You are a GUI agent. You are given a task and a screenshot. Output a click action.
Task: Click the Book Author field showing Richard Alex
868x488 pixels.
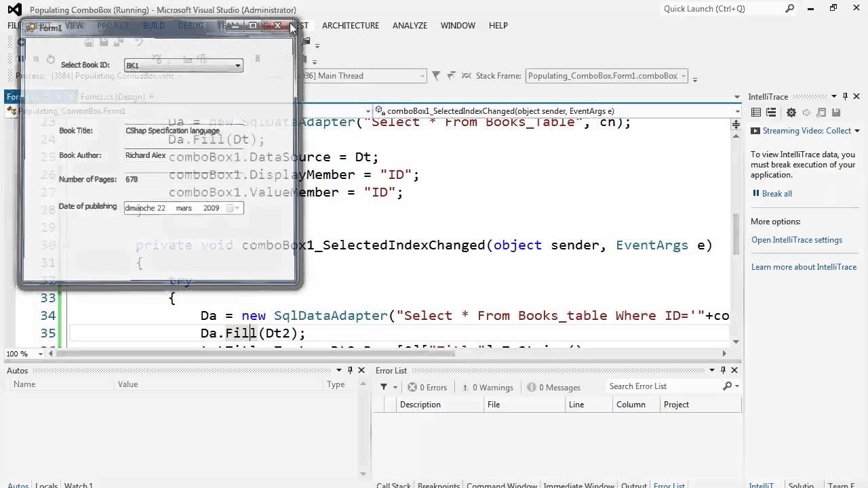[183, 155]
